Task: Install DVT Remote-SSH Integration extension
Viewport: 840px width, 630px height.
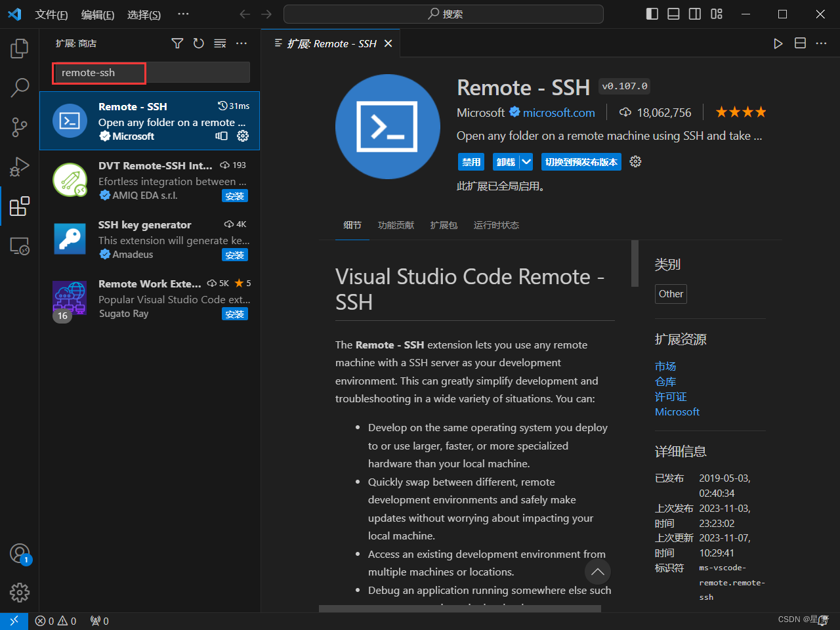Action: pyautogui.click(x=235, y=196)
